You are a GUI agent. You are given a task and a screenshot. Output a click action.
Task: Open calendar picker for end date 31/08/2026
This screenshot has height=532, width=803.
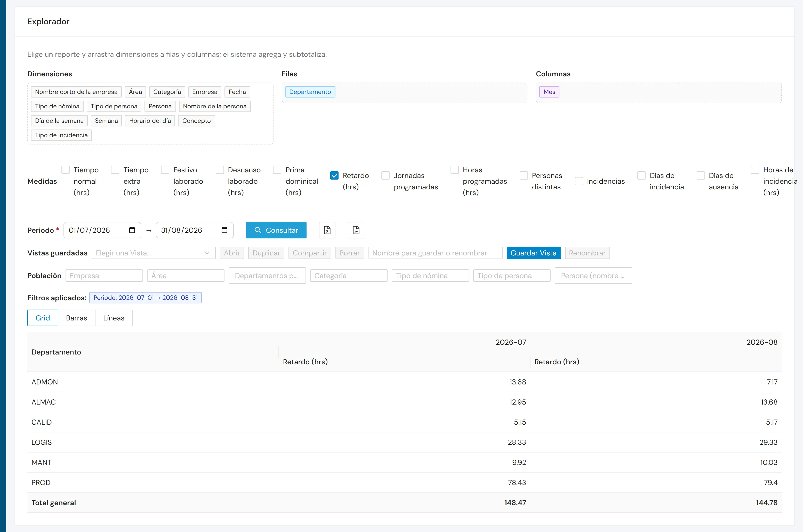[x=224, y=230]
